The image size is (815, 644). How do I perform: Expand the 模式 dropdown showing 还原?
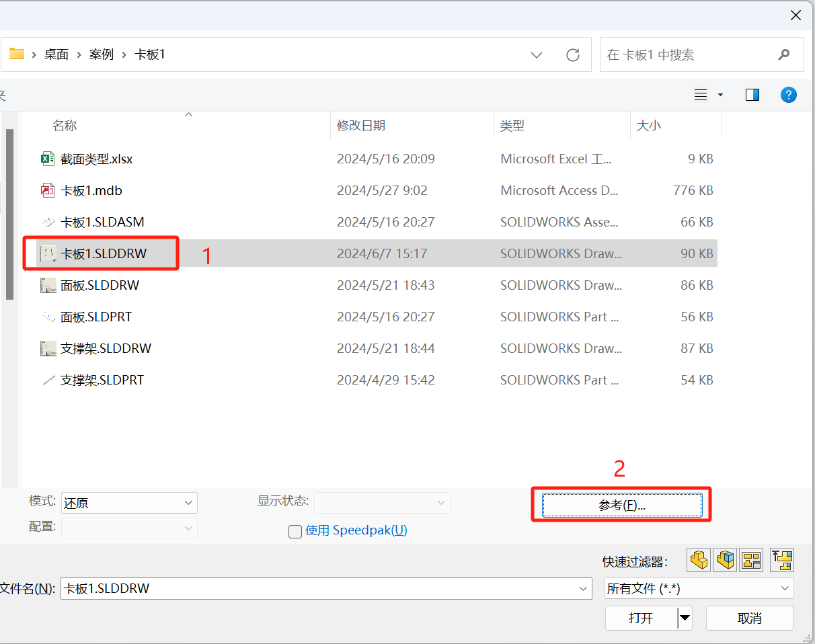click(x=188, y=503)
